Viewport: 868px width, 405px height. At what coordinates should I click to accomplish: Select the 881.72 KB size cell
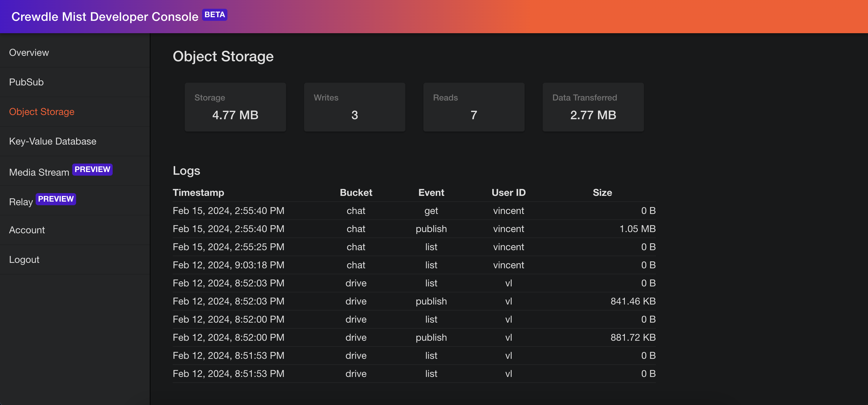pyautogui.click(x=633, y=337)
